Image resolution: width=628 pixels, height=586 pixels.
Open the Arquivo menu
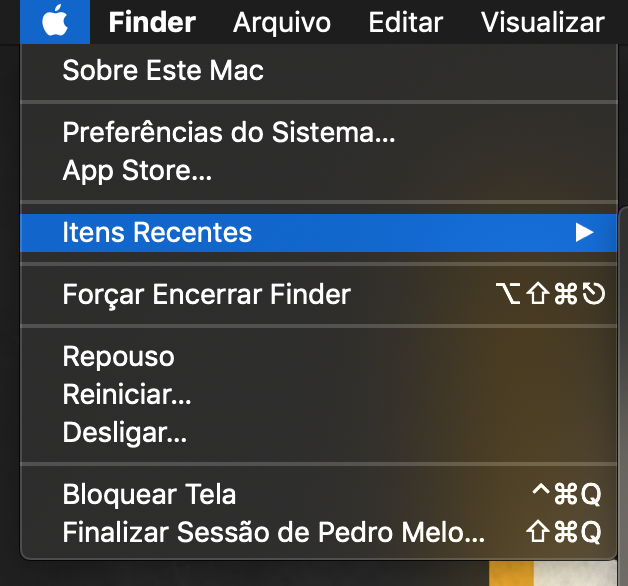tap(281, 22)
